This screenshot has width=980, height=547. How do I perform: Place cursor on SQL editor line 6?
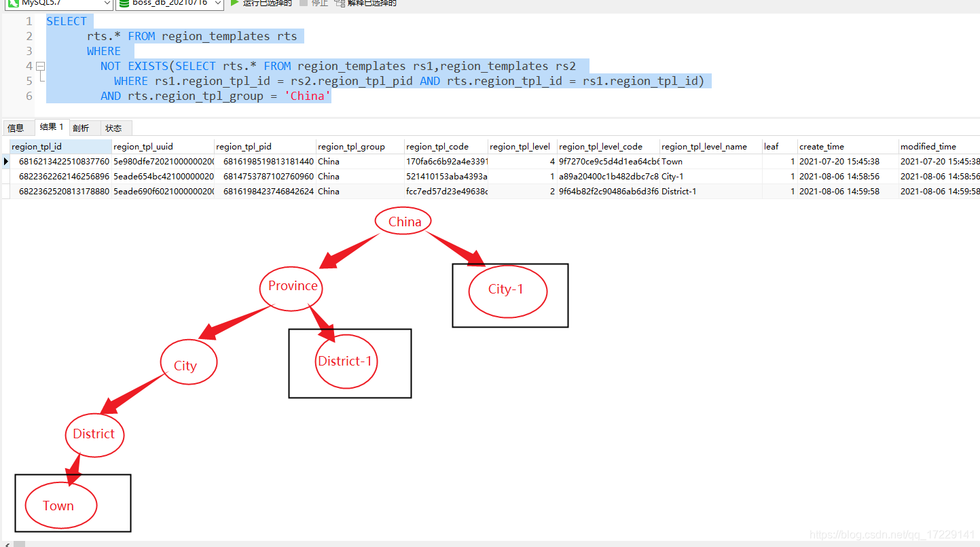(204, 96)
